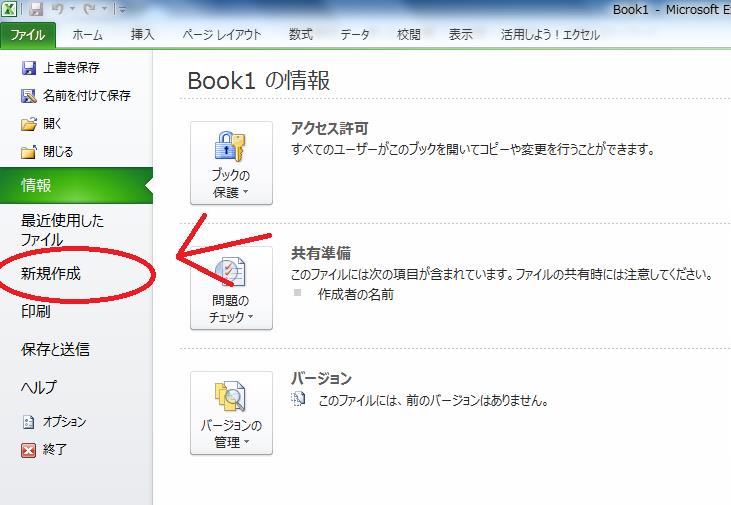Switch to the ホーム ribbon tab
Screen dimensions: 731x505
tap(87, 35)
